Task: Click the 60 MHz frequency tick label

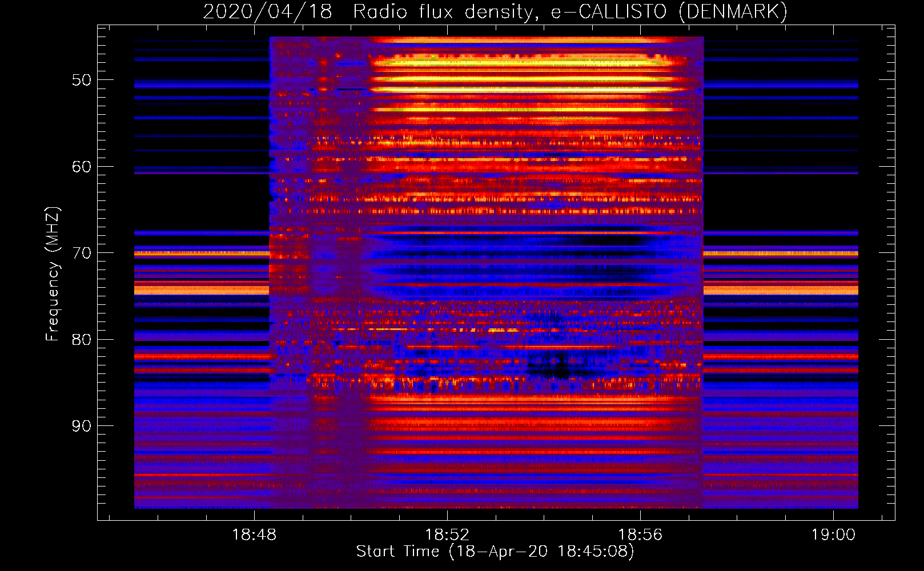Action: pos(82,167)
